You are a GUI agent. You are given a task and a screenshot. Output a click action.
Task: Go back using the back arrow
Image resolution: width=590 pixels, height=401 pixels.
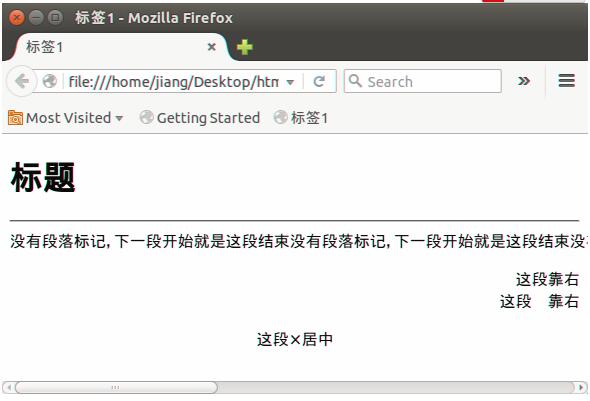(21, 81)
